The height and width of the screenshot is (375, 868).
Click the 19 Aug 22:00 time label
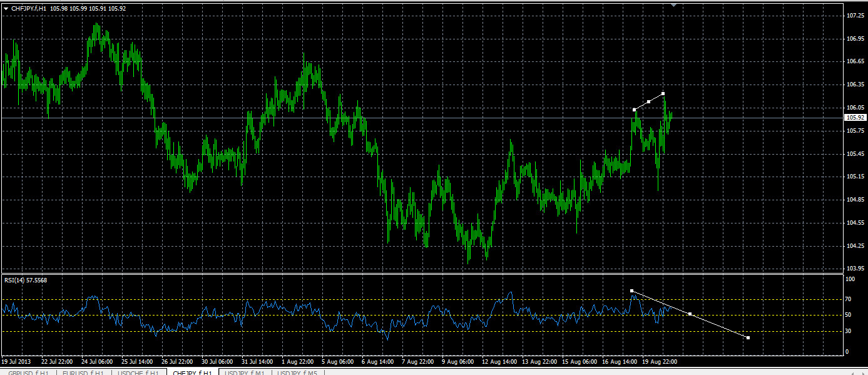tap(660, 361)
